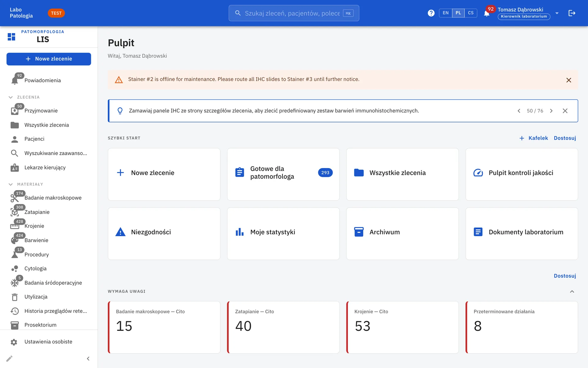Switch language to EN
Image resolution: width=588 pixels, height=368 pixels.
pyautogui.click(x=446, y=13)
